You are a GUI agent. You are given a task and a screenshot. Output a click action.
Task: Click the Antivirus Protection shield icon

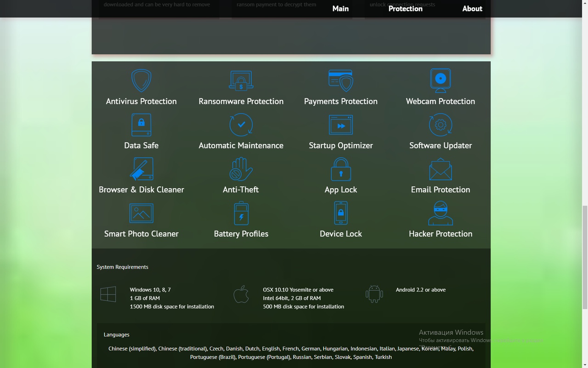pyautogui.click(x=141, y=81)
